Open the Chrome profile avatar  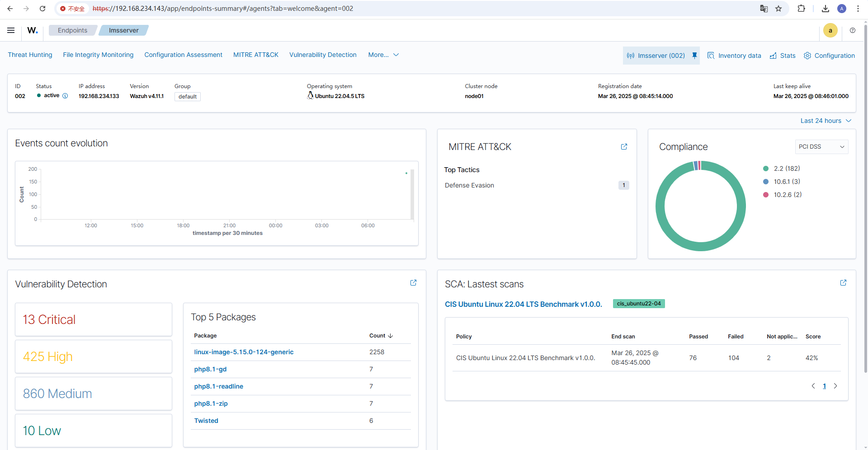(x=842, y=9)
